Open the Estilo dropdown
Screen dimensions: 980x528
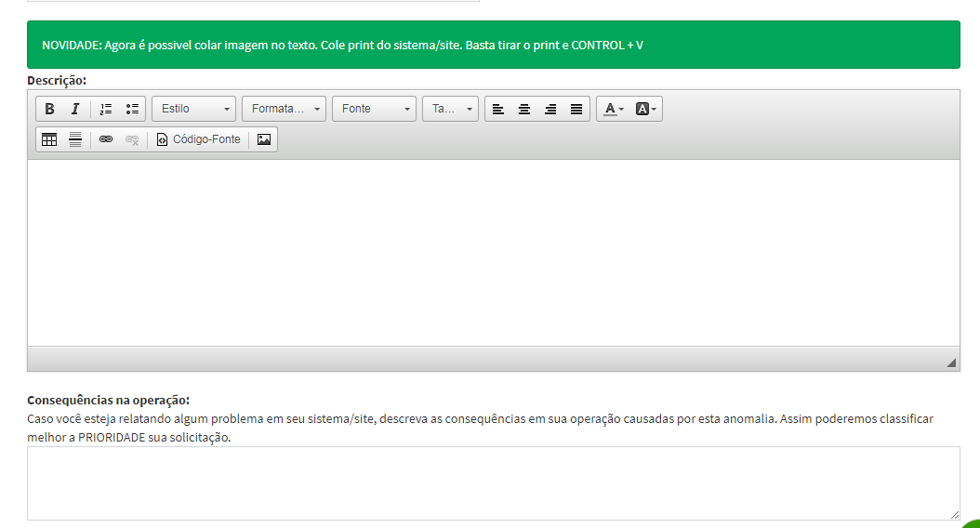pos(193,109)
